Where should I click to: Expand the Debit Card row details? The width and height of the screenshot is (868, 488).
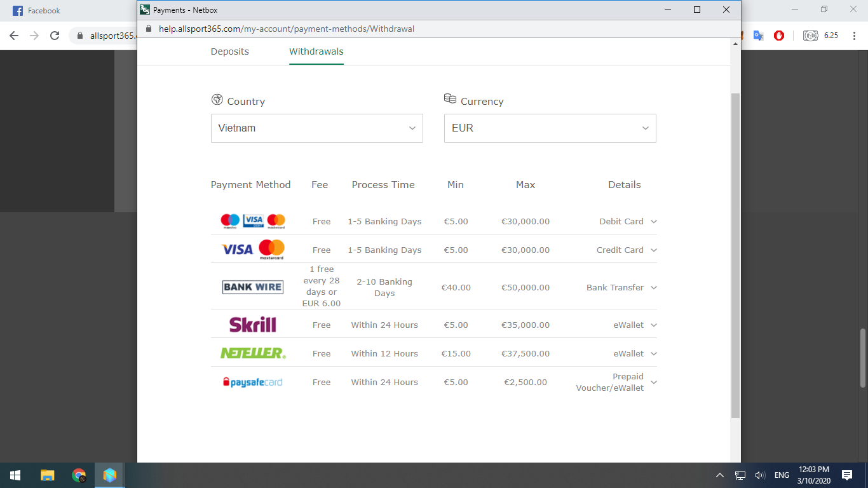654,222
